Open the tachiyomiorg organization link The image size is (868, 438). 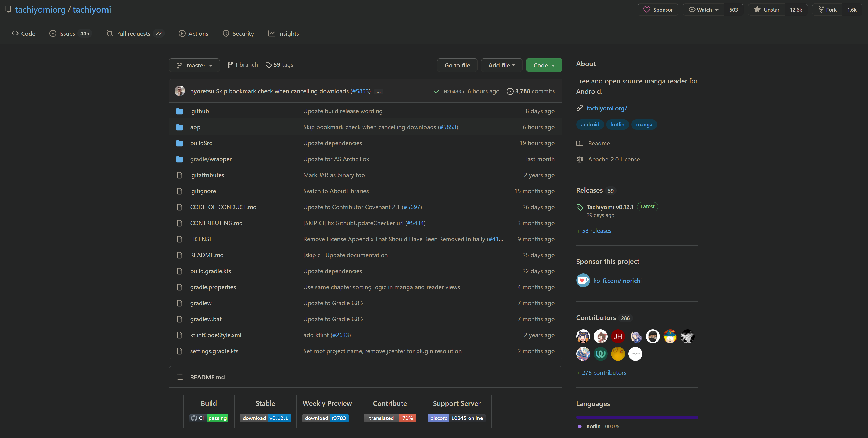tap(40, 10)
